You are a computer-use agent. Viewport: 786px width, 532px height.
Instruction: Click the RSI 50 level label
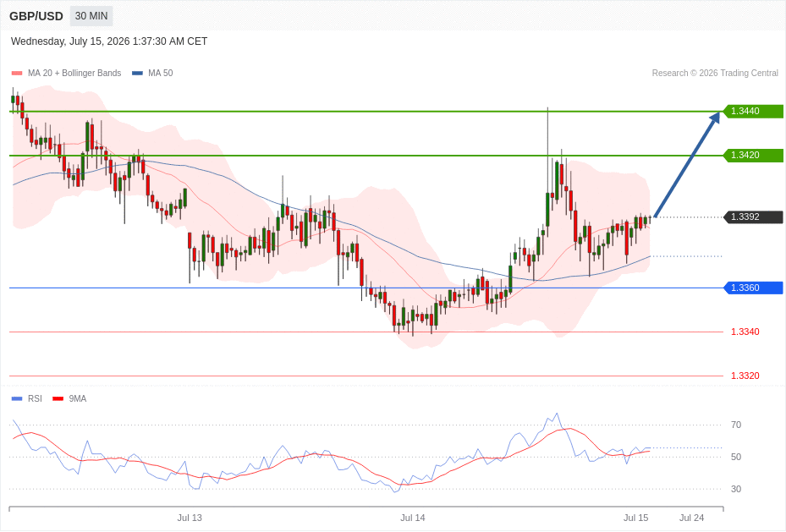point(736,457)
